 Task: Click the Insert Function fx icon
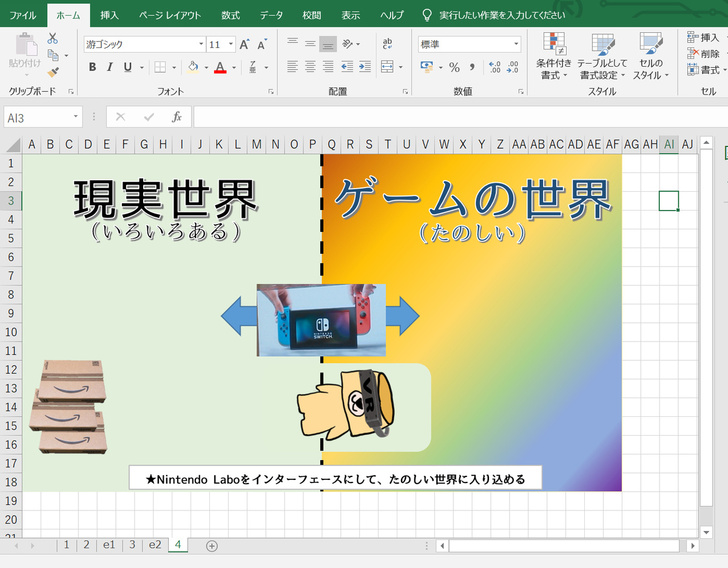[x=177, y=117]
